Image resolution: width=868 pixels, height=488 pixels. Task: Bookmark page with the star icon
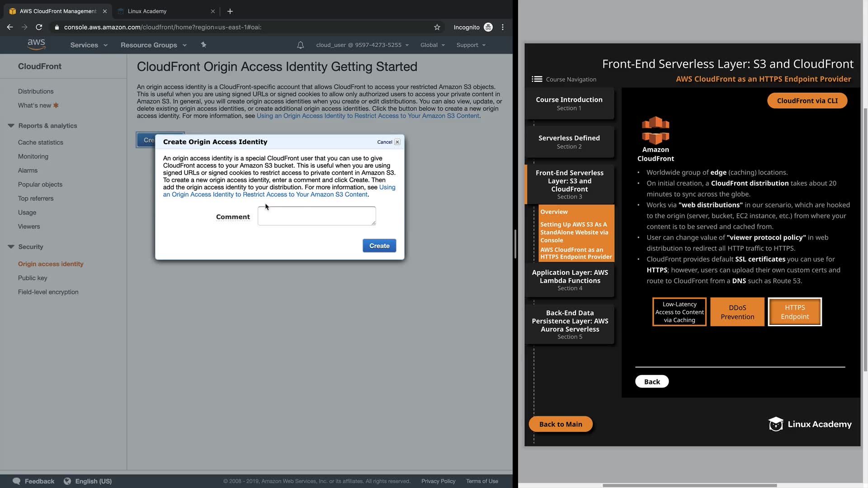pyautogui.click(x=437, y=27)
